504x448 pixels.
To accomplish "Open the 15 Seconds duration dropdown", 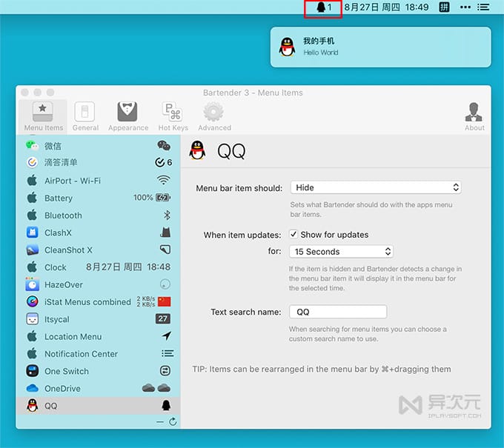I will click(341, 252).
